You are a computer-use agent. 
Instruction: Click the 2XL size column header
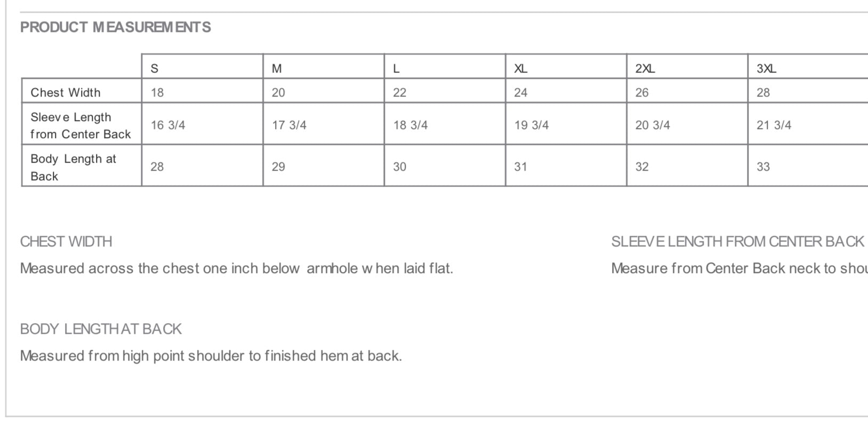pyautogui.click(x=645, y=68)
